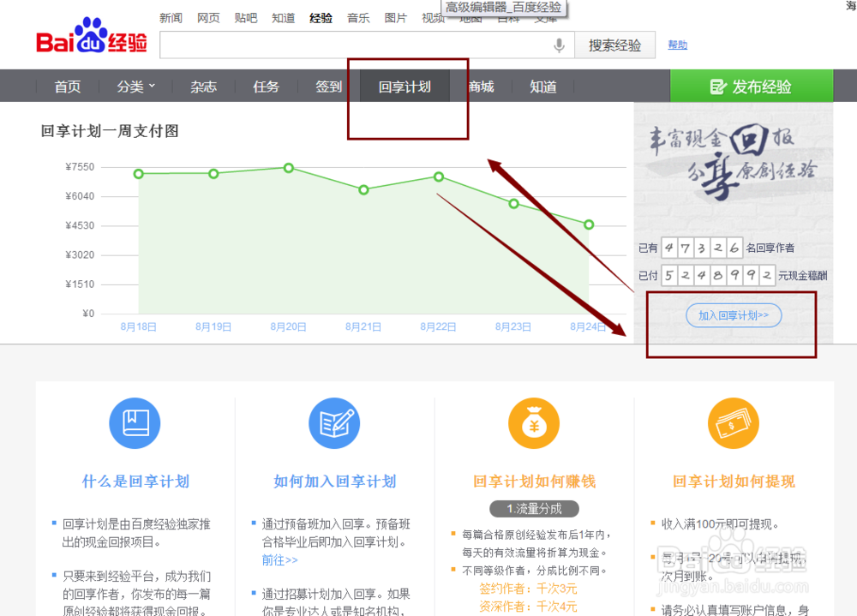Screen dimensions: 857x616
Task: Click the banknote icon above 回享计划如何提现
Action: coord(733,423)
